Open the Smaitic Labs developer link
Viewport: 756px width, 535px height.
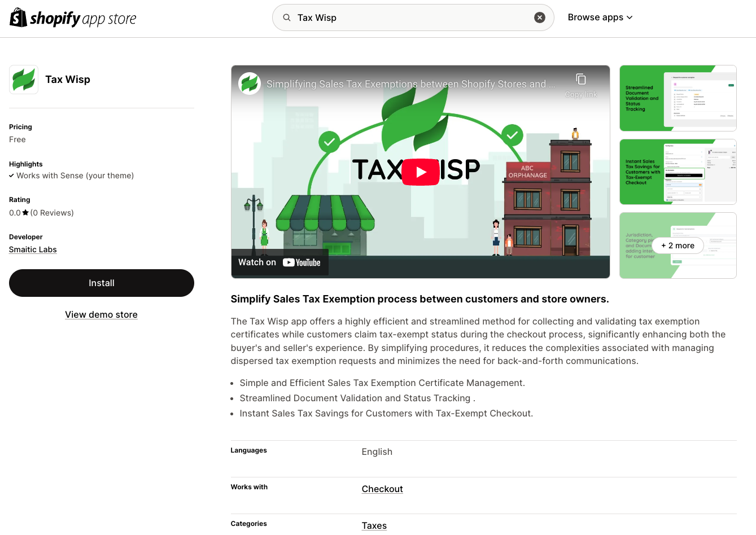click(x=33, y=249)
